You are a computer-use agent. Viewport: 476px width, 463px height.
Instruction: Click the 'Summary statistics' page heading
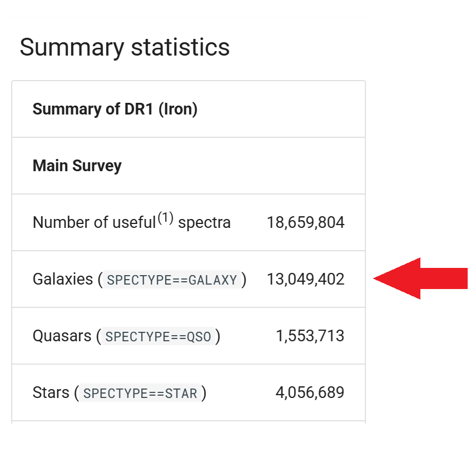[x=125, y=47]
